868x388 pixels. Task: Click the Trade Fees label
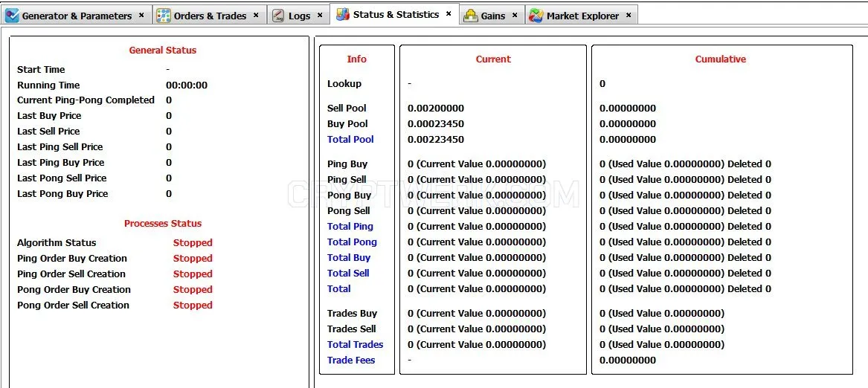pyautogui.click(x=351, y=360)
